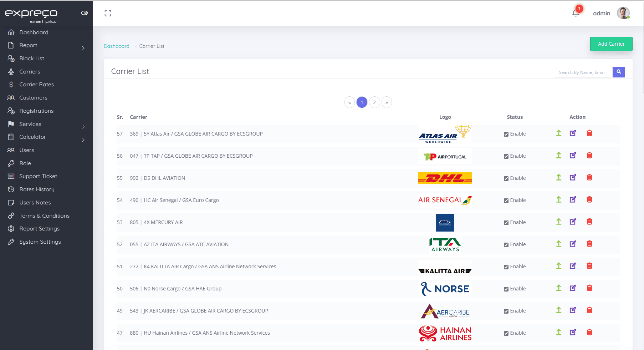Follow the Dashboard breadcrumb link

[x=116, y=46]
